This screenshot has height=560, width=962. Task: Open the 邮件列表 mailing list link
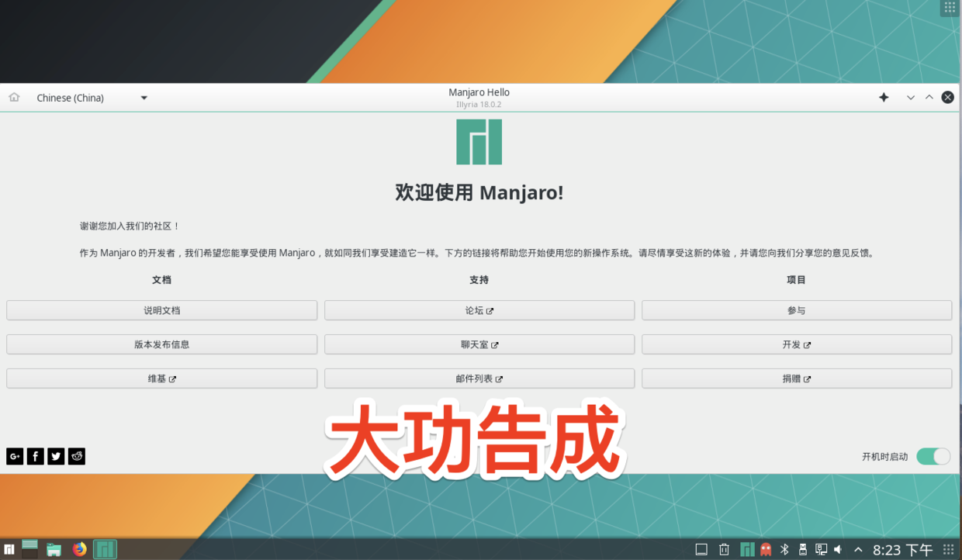tap(479, 379)
